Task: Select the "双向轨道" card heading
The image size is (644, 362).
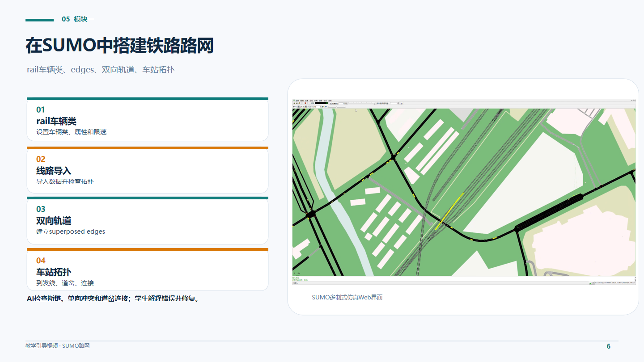Action: pos(54,221)
